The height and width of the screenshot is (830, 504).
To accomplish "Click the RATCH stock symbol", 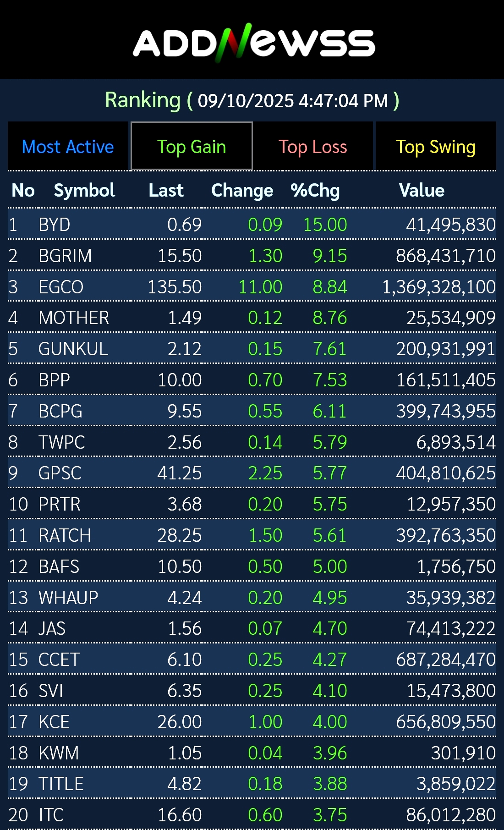I will click(65, 535).
